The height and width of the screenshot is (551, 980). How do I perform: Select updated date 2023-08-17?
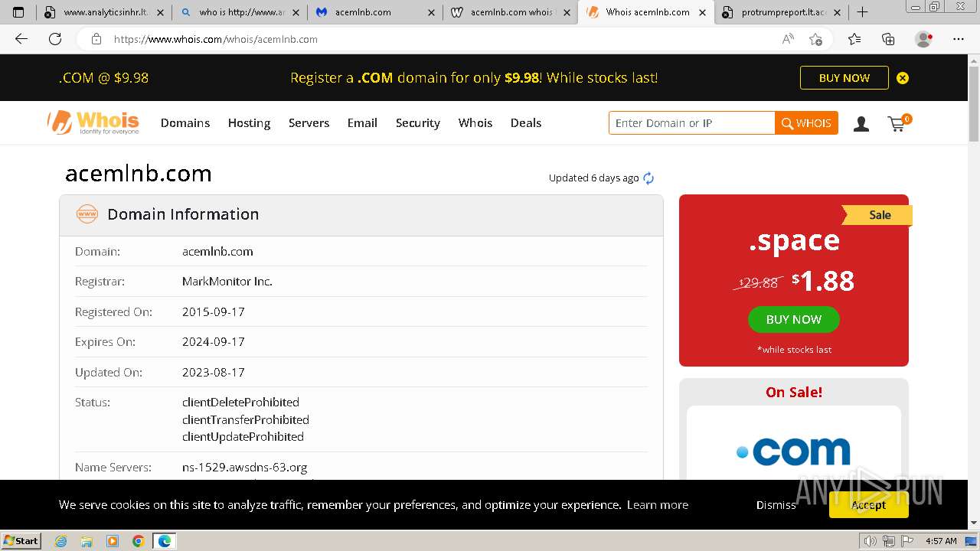[214, 372]
